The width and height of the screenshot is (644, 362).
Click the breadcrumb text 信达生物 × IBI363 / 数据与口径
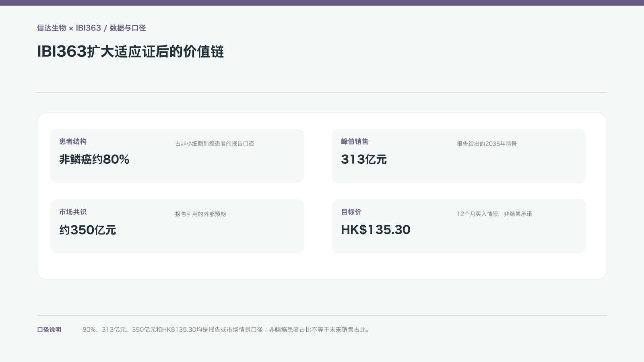click(x=91, y=28)
